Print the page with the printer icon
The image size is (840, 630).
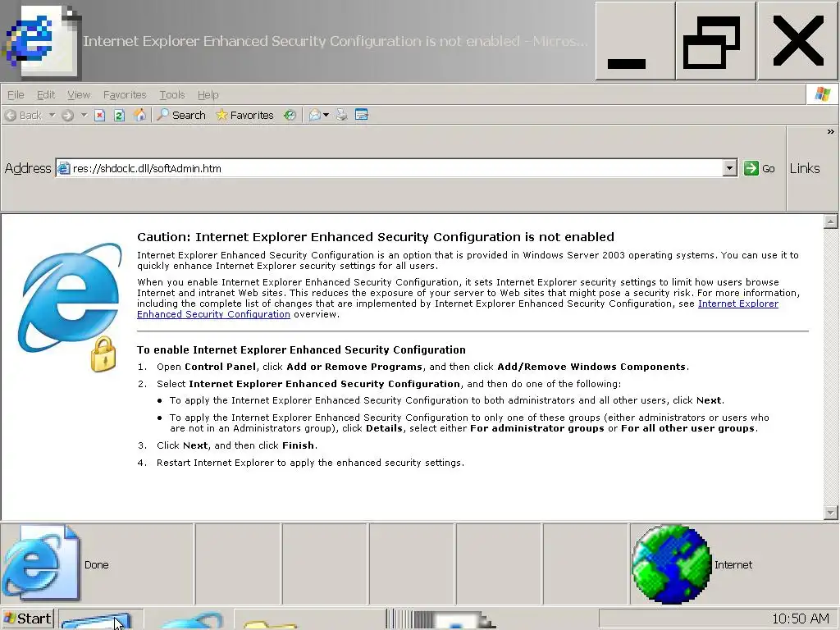pos(342,115)
